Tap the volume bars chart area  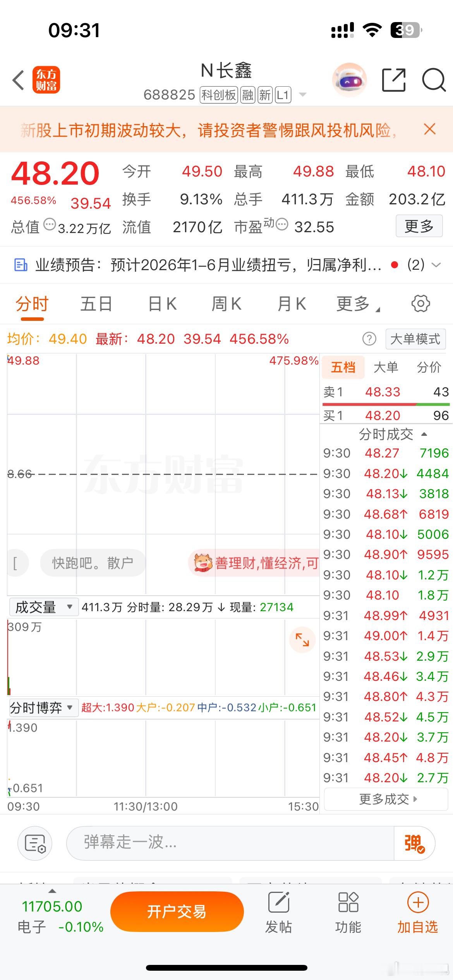tap(163, 657)
